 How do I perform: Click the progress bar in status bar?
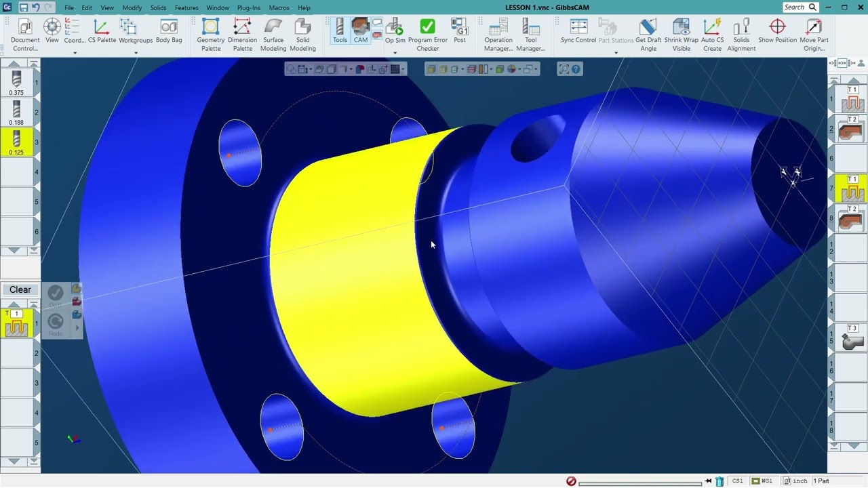coord(640,482)
